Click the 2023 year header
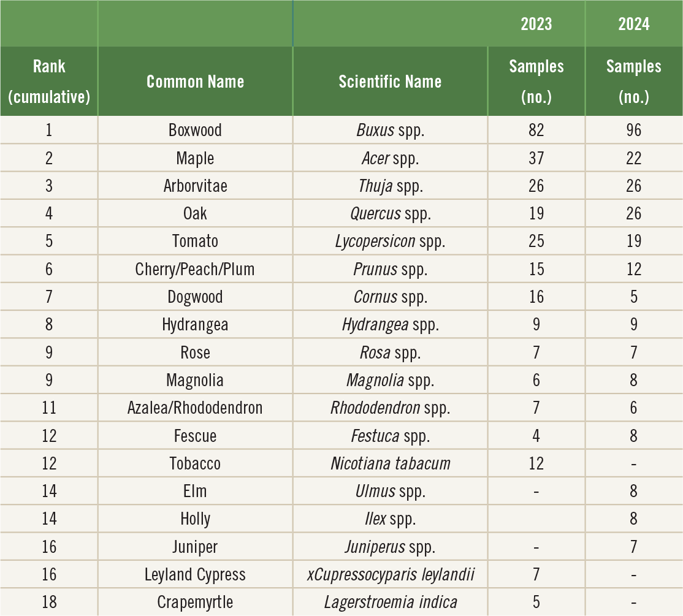This screenshot has width=683, height=616. [x=536, y=23]
